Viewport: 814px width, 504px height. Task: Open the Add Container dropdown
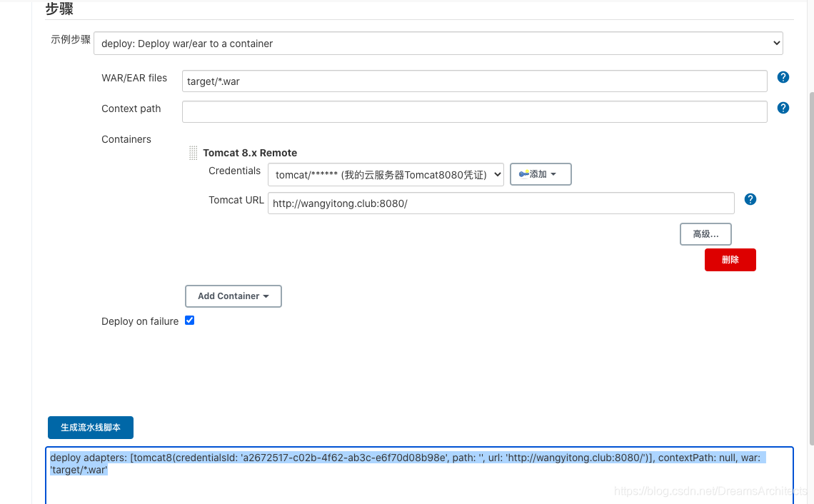[x=233, y=296]
